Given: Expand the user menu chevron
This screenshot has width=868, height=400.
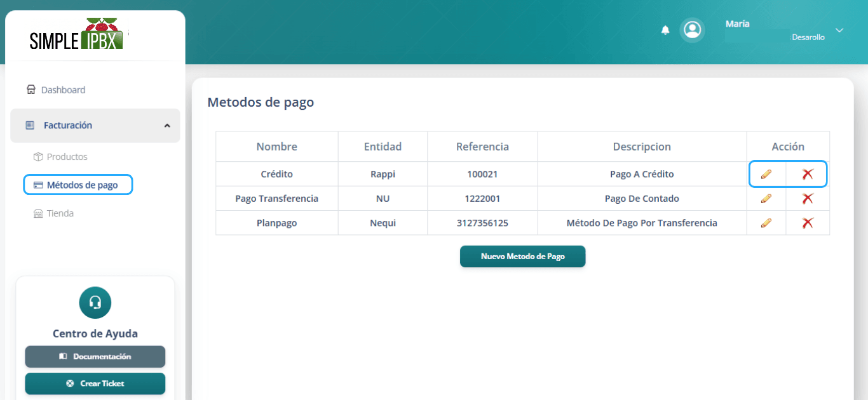Looking at the screenshot, I should (839, 30).
